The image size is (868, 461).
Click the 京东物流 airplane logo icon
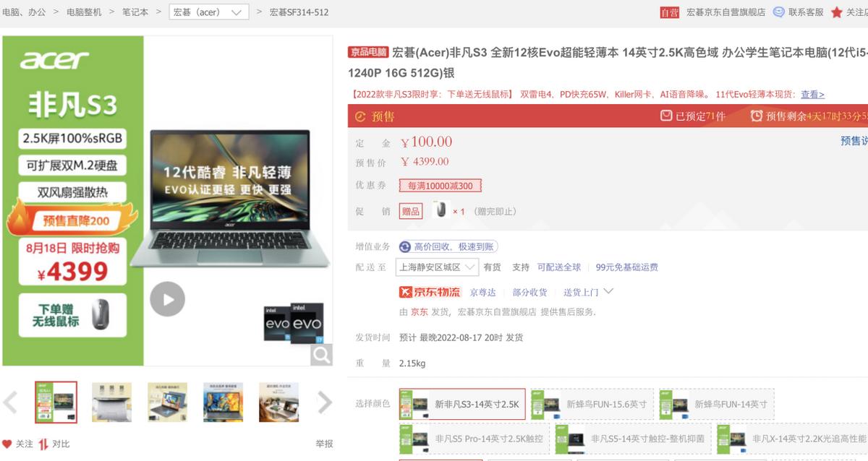coord(407,293)
